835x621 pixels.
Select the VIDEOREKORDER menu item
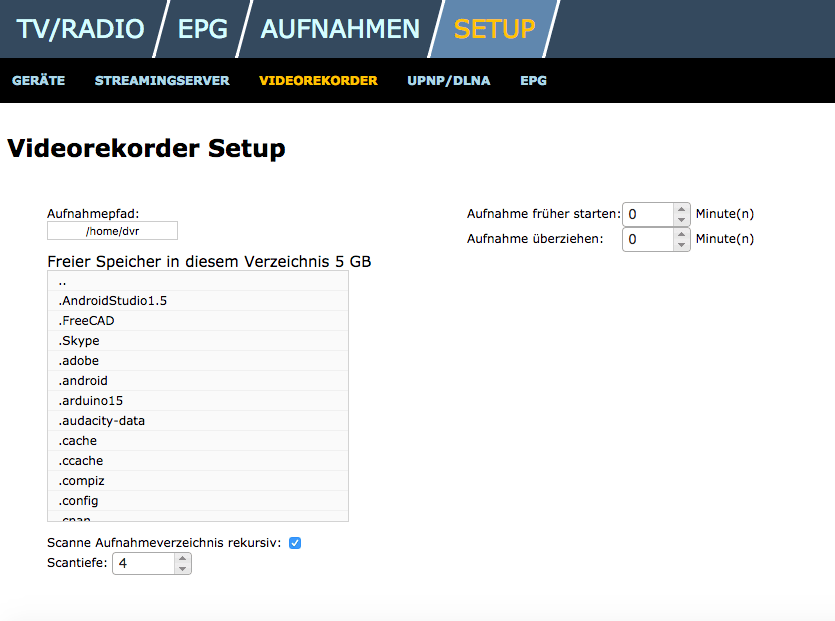[318, 79]
